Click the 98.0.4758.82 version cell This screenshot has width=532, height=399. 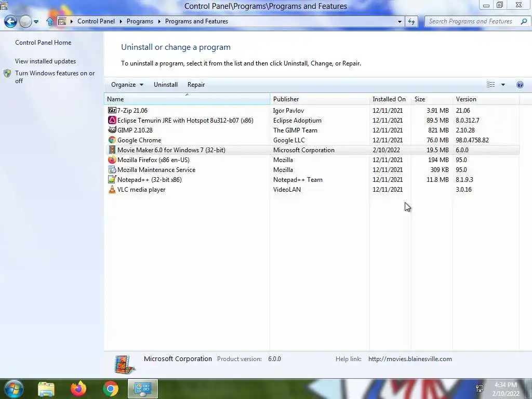click(472, 140)
